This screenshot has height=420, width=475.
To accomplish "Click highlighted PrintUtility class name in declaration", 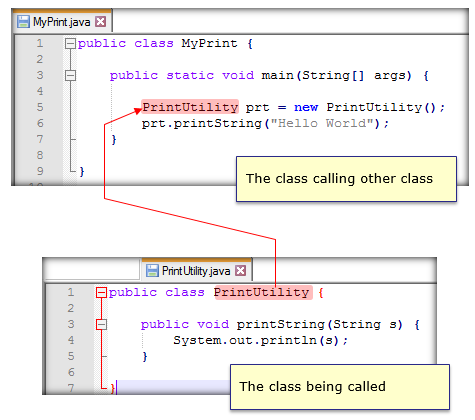I will coord(263,292).
